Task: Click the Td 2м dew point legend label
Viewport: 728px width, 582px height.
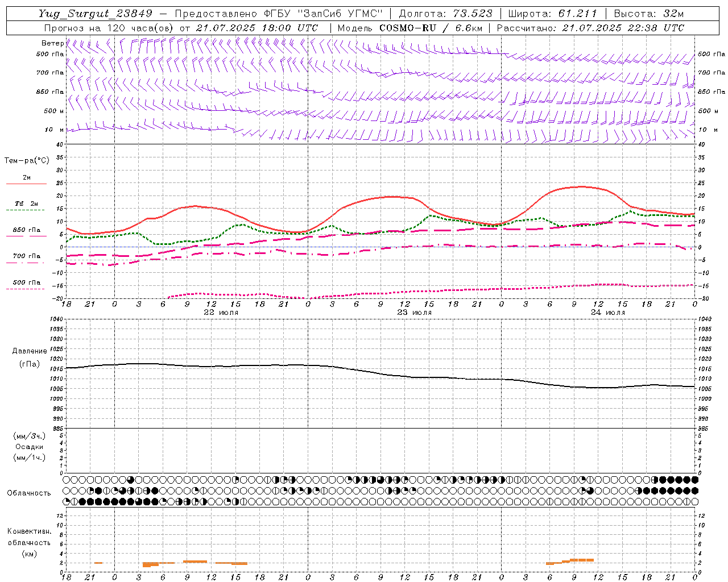Action: click(x=26, y=203)
